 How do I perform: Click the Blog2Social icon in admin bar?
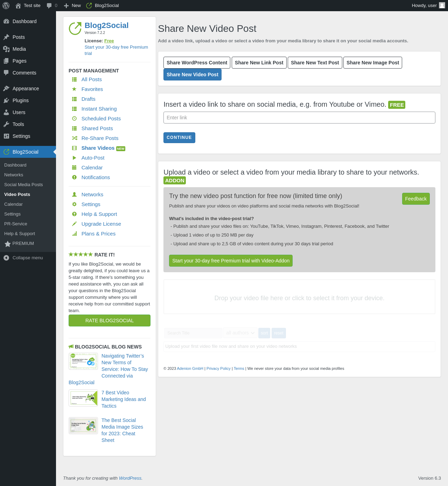[x=89, y=6]
